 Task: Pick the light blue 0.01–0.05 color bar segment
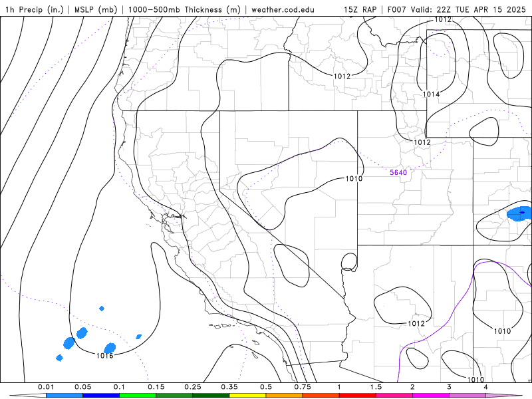tap(65, 396)
